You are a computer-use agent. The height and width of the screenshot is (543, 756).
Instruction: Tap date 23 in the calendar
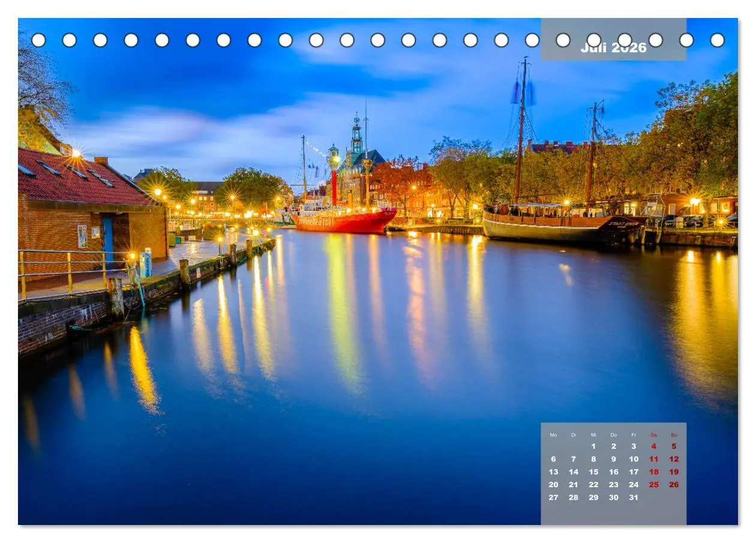pos(614,485)
